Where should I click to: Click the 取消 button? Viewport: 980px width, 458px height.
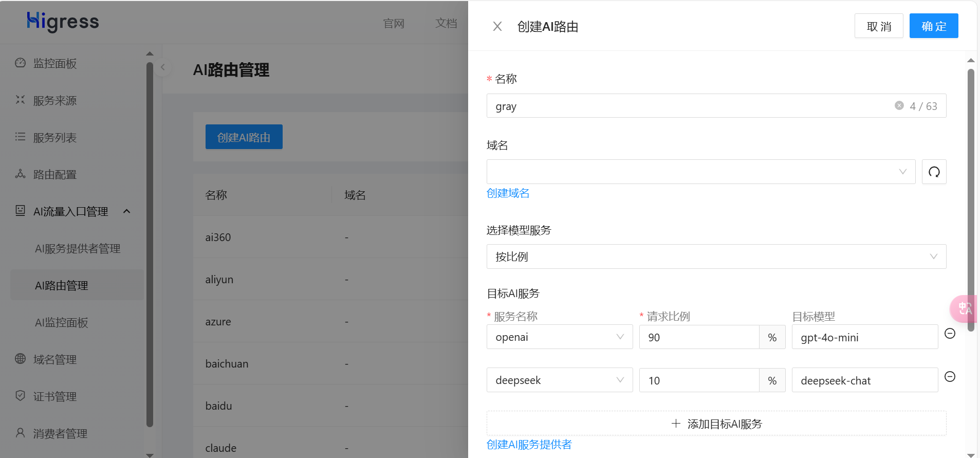[878, 26]
